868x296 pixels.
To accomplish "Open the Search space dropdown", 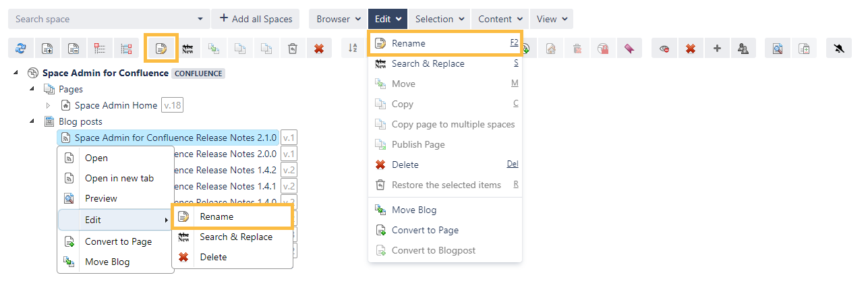I will [200, 19].
